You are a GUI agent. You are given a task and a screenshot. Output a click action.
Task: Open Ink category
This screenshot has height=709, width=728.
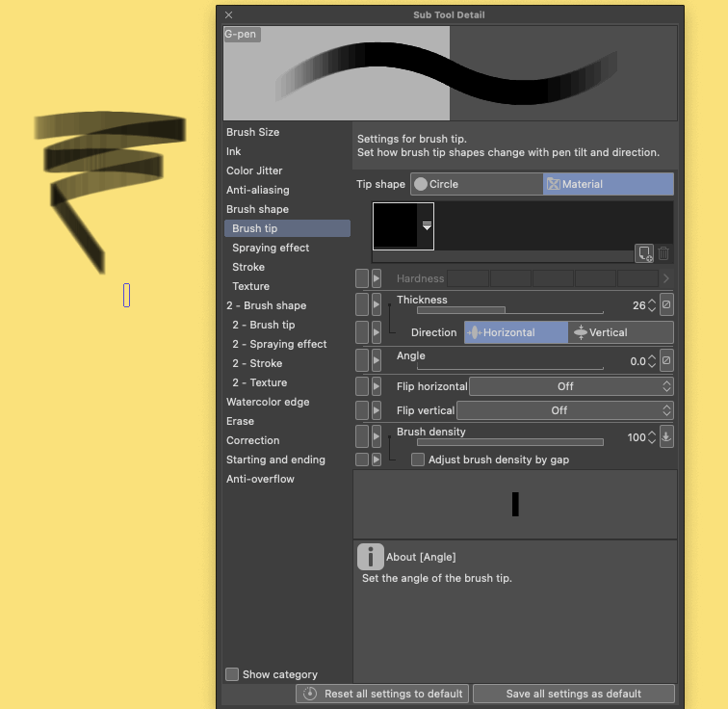[x=233, y=151]
